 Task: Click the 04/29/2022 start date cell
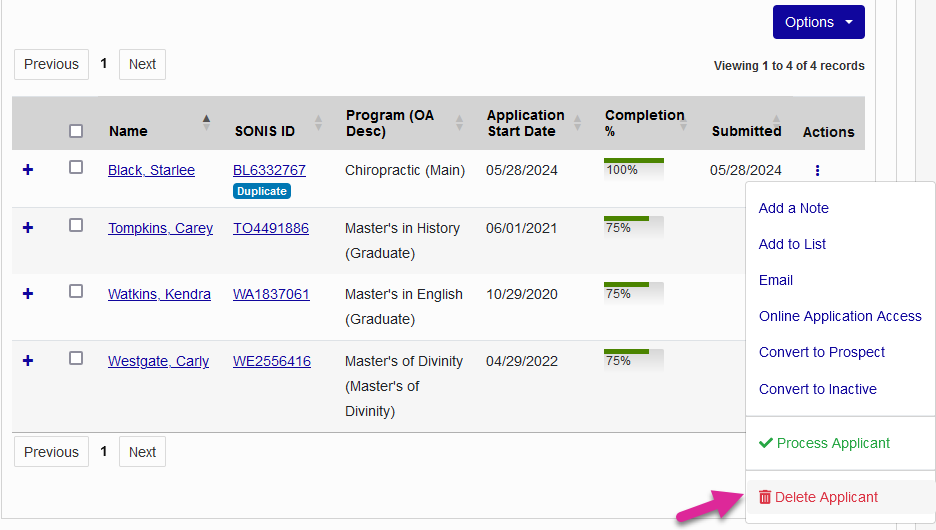(x=521, y=361)
